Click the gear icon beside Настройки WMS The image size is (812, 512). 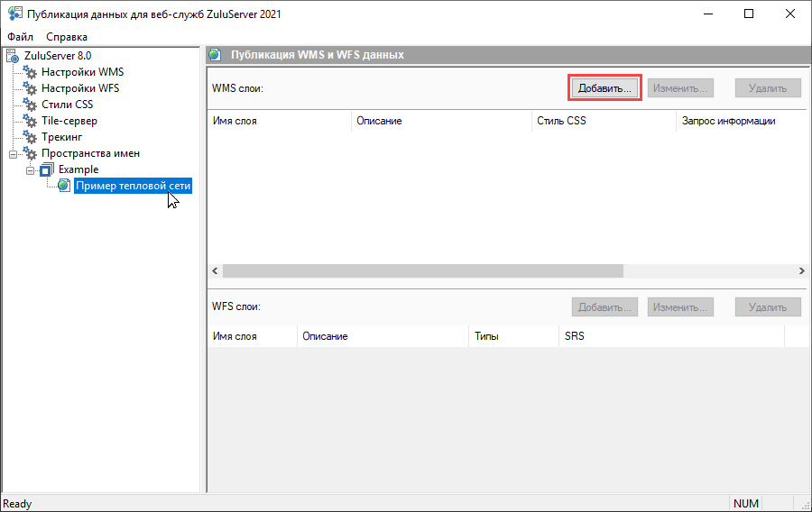click(x=30, y=72)
